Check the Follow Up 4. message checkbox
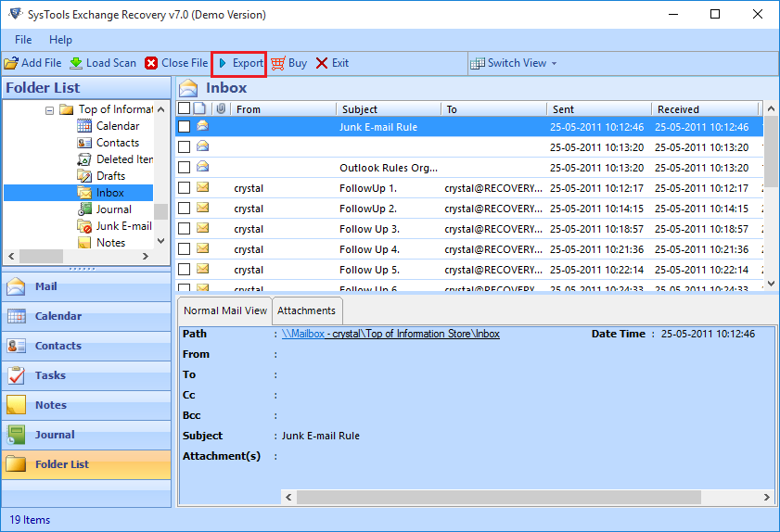Viewport: 780px width, 532px height. (x=184, y=248)
